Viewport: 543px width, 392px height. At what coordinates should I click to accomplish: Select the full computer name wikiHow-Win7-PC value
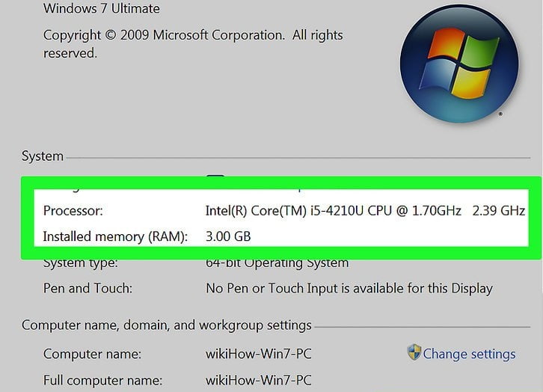point(258,380)
